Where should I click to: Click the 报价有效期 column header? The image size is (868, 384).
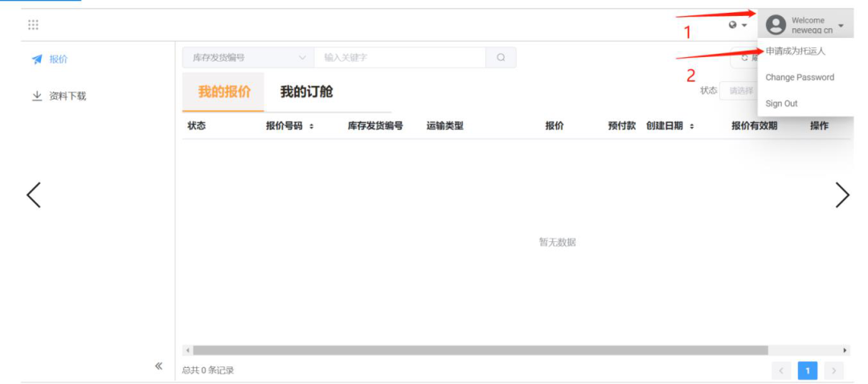755,125
